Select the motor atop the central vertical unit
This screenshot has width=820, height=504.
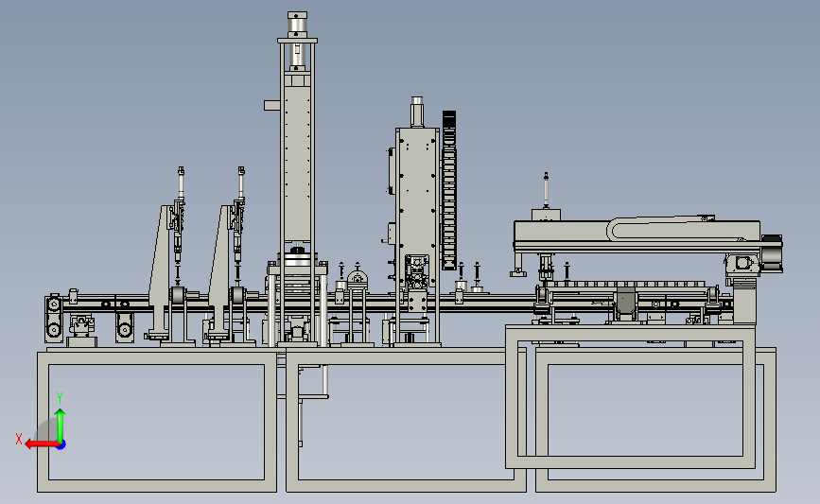(417, 112)
